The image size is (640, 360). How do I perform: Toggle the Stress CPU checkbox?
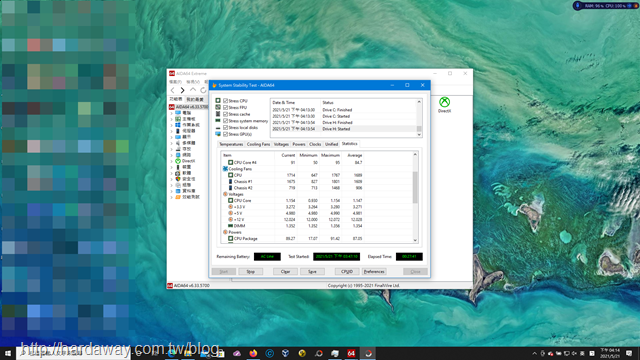(225, 100)
